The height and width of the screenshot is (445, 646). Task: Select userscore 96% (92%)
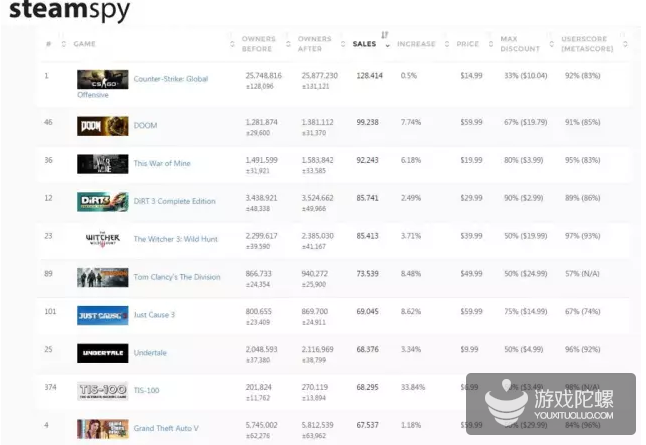(583, 349)
